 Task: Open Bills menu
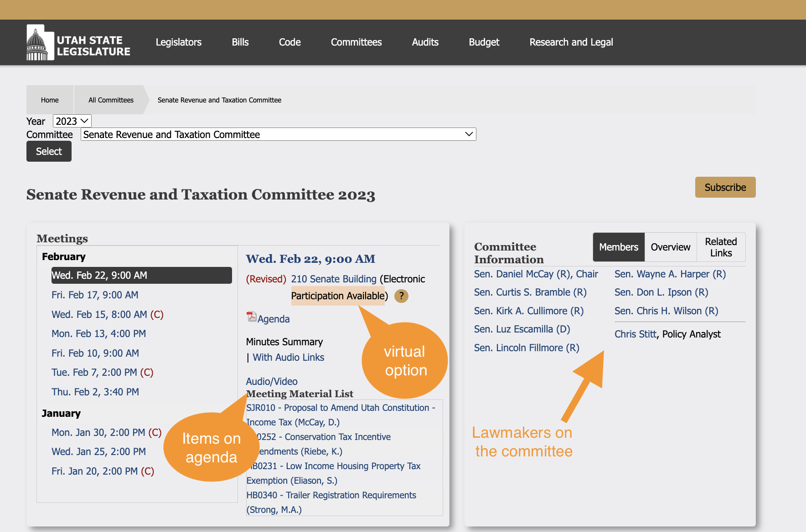240,42
